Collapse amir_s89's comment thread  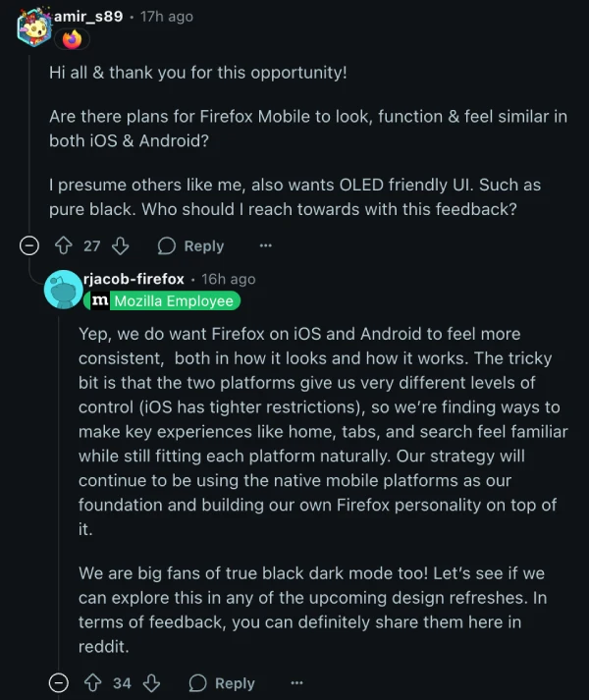[x=30, y=245]
